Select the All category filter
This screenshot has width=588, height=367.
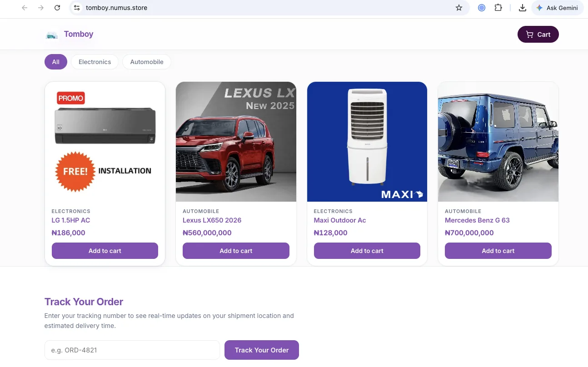click(x=55, y=62)
